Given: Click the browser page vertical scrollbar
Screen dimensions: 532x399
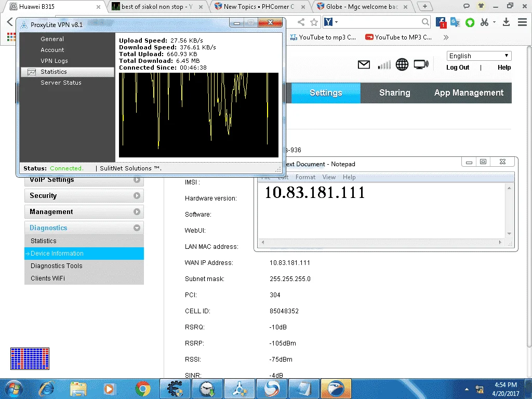Looking at the screenshot, I should (529, 197).
